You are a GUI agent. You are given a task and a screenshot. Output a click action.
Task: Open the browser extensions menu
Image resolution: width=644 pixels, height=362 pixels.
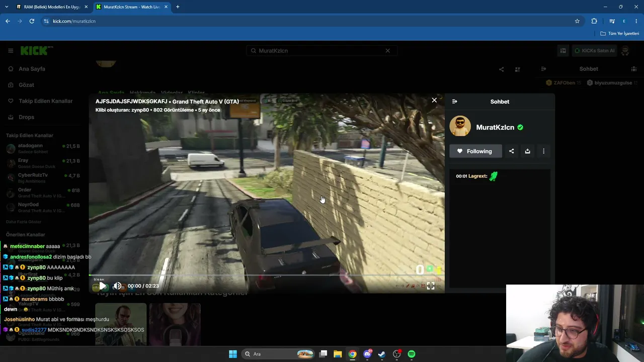pos(594,21)
